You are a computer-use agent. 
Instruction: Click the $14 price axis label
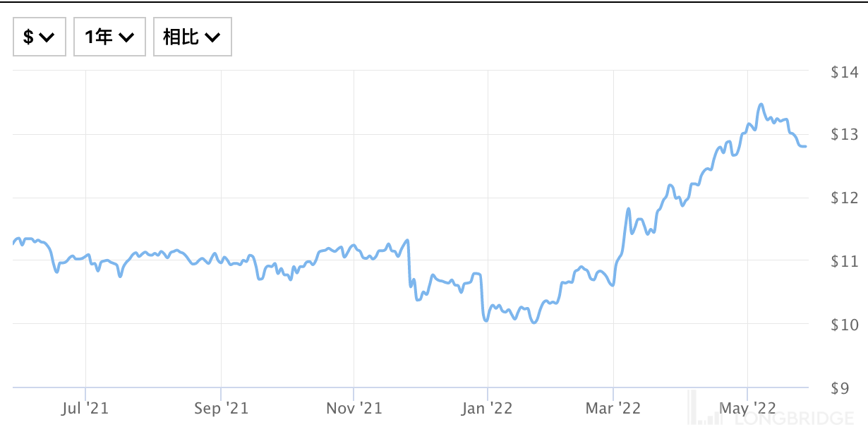click(x=845, y=72)
